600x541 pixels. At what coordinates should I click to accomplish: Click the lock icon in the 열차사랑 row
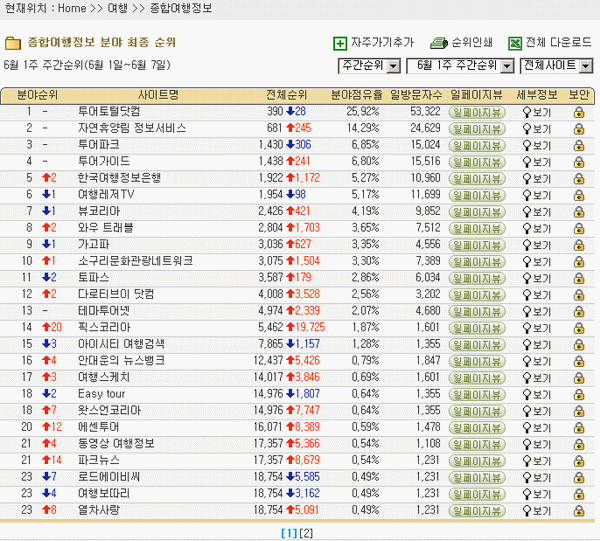[x=578, y=510]
